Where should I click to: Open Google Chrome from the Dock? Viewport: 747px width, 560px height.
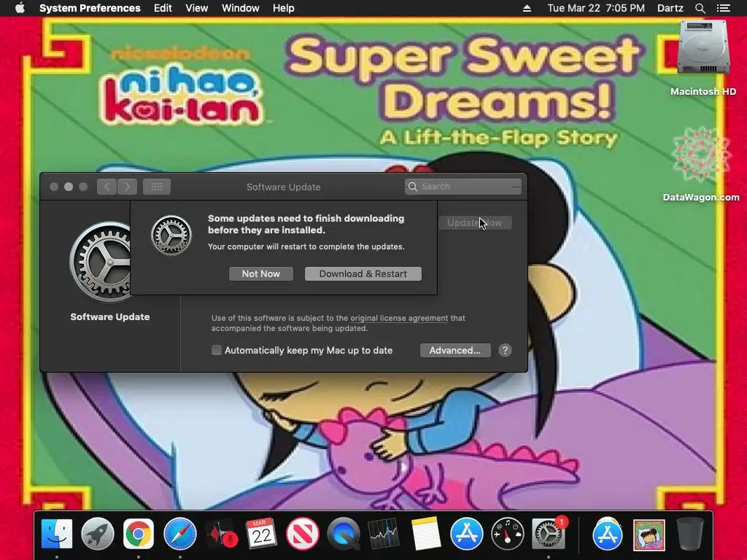[139, 534]
